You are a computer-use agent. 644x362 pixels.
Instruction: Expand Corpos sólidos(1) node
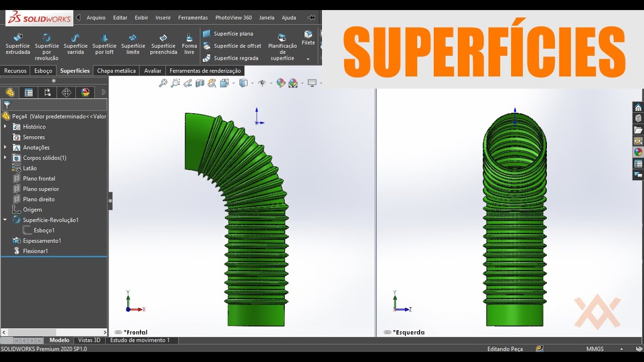click(x=6, y=158)
